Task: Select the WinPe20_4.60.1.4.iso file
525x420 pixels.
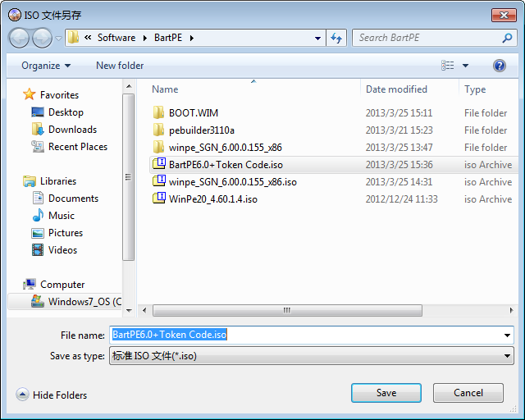Action: click(x=212, y=199)
